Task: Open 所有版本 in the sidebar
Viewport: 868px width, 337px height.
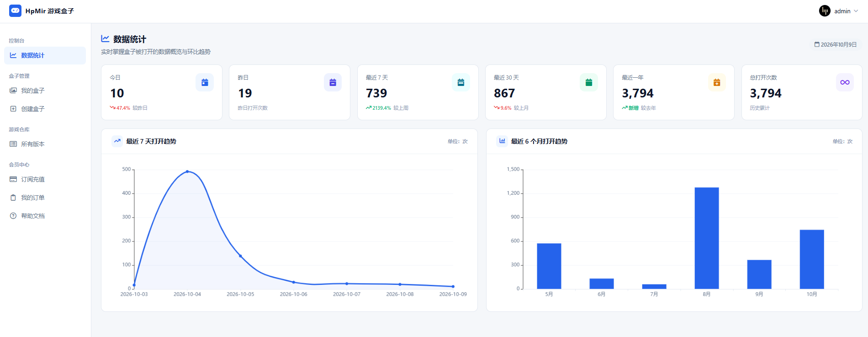Action: point(45,144)
